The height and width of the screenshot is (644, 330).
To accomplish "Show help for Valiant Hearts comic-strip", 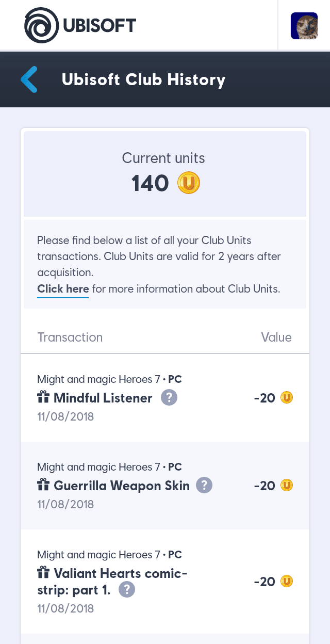I will pyautogui.click(x=127, y=590).
